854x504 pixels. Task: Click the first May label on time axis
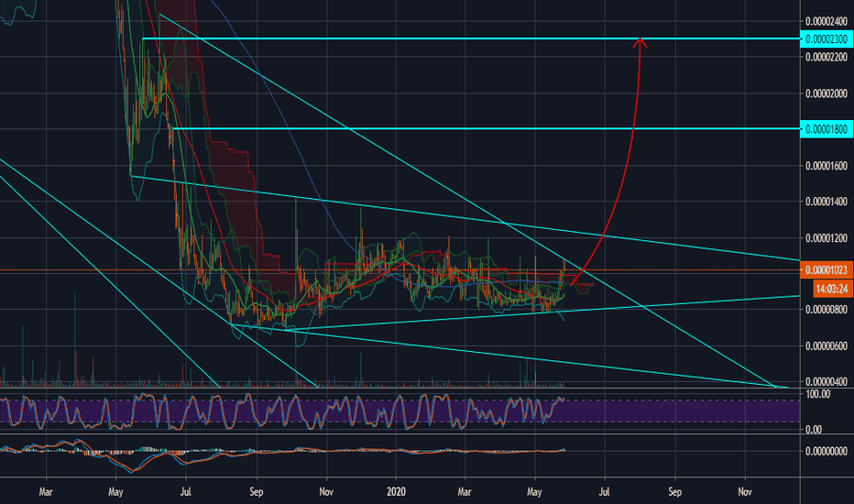(115, 492)
